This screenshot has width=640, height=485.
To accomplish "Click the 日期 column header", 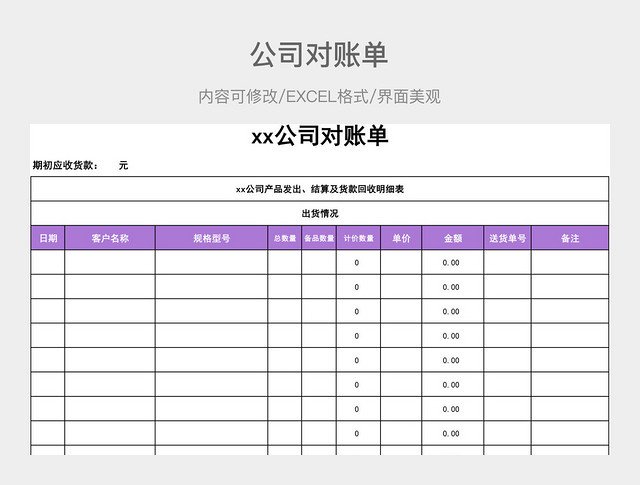I will pyautogui.click(x=48, y=238).
